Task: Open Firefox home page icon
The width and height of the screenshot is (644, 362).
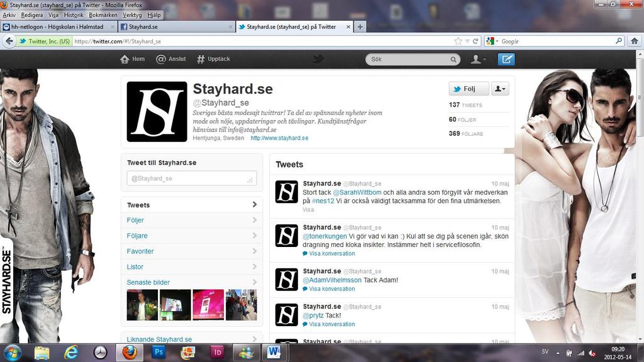Action: click(635, 41)
